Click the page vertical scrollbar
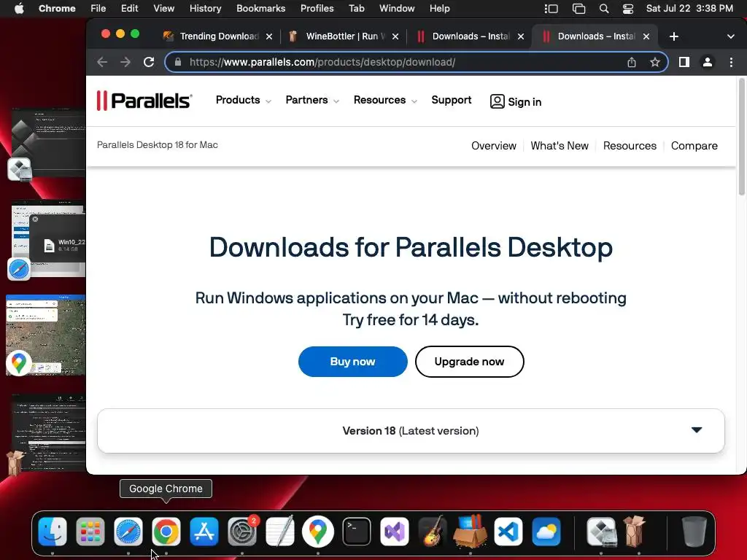 point(741,137)
